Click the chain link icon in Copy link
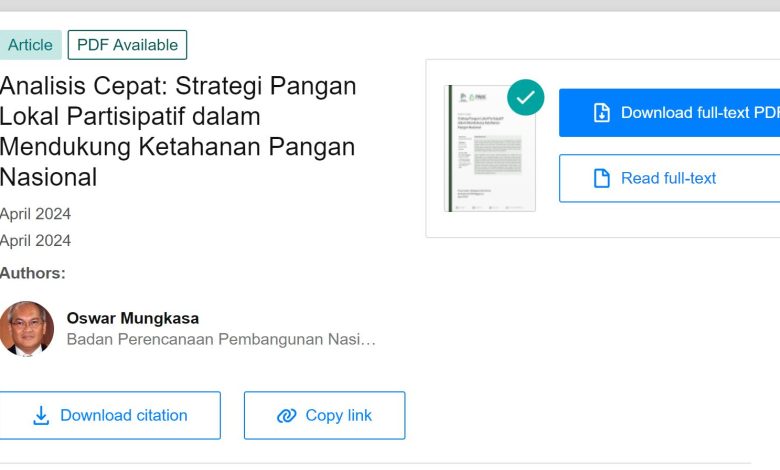780x470 pixels. [287, 416]
